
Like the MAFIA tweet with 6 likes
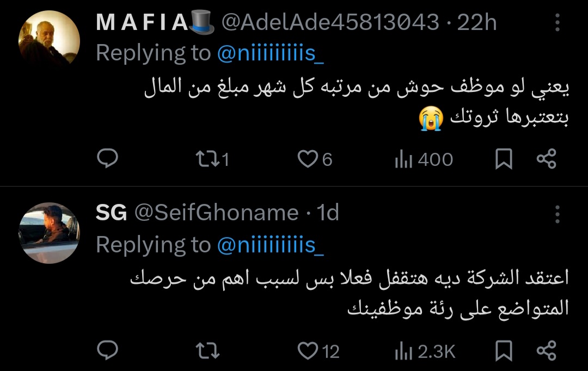click(309, 159)
